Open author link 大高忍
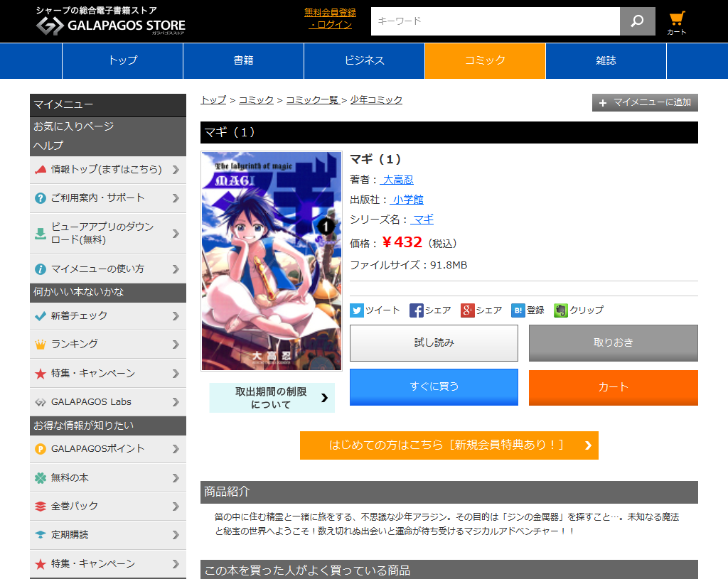Viewport: 728px width, 579px height. click(397, 180)
